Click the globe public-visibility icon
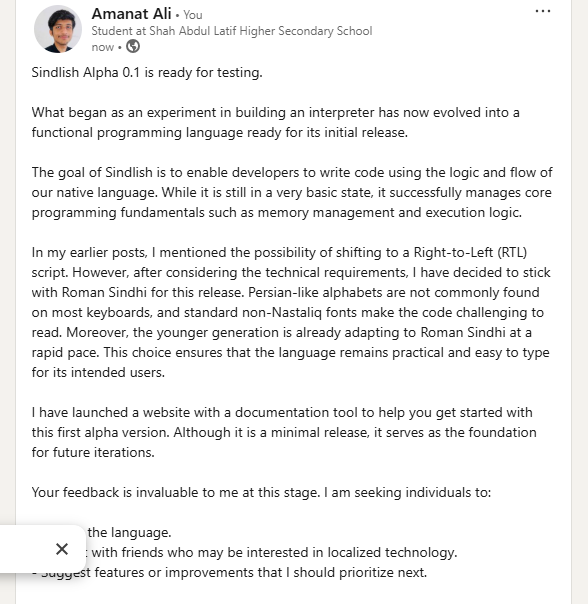This screenshot has width=588, height=604. coord(133,47)
